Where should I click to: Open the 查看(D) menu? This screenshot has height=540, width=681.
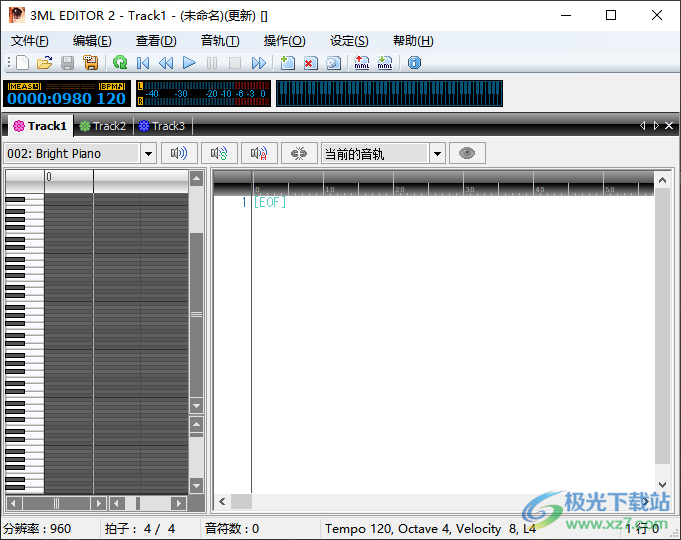tap(156, 41)
